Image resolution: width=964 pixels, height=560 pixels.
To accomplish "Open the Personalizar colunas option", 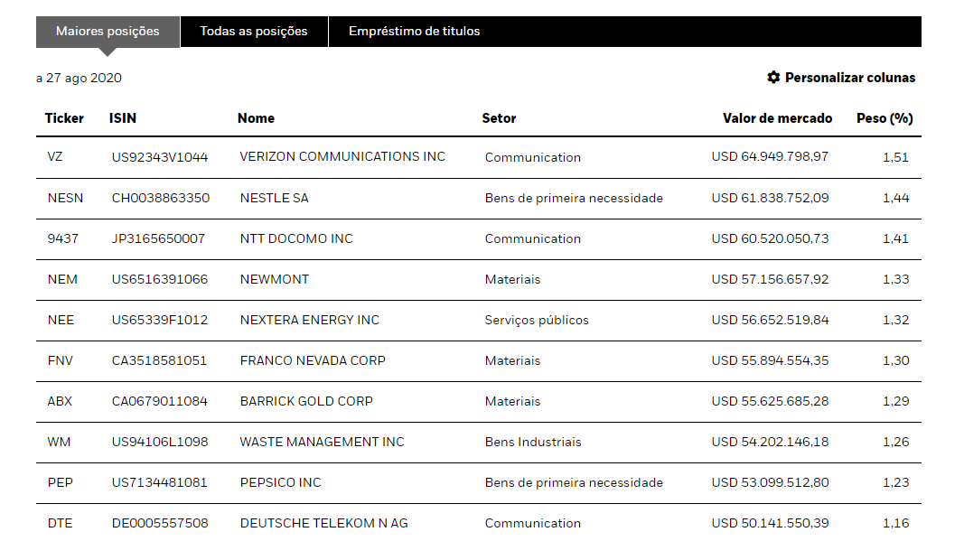I will click(x=849, y=78).
